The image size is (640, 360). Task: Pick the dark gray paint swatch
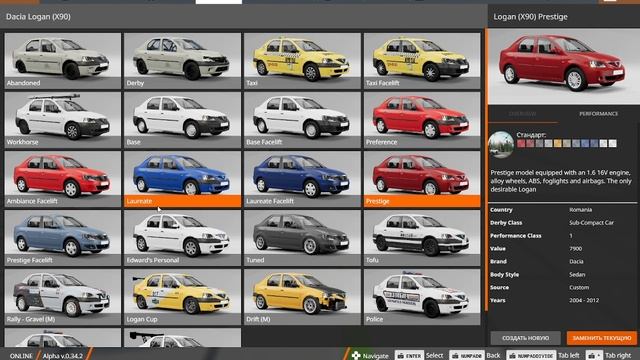[x=540, y=143]
